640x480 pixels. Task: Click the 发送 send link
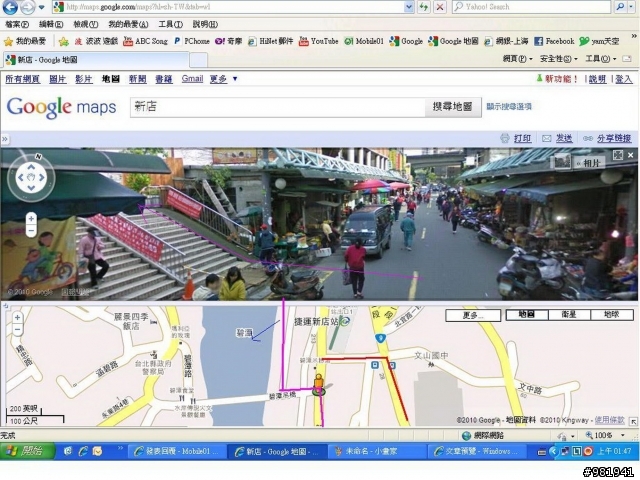pyautogui.click(x=558, y=139)
